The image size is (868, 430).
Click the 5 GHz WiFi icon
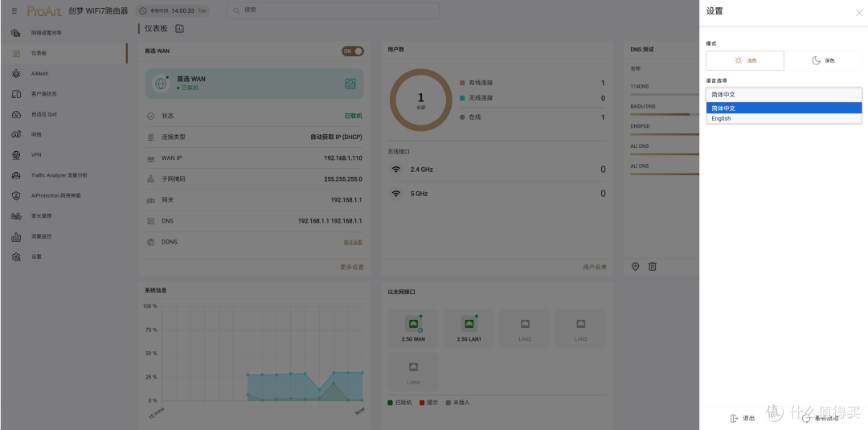tap(395, 194)
